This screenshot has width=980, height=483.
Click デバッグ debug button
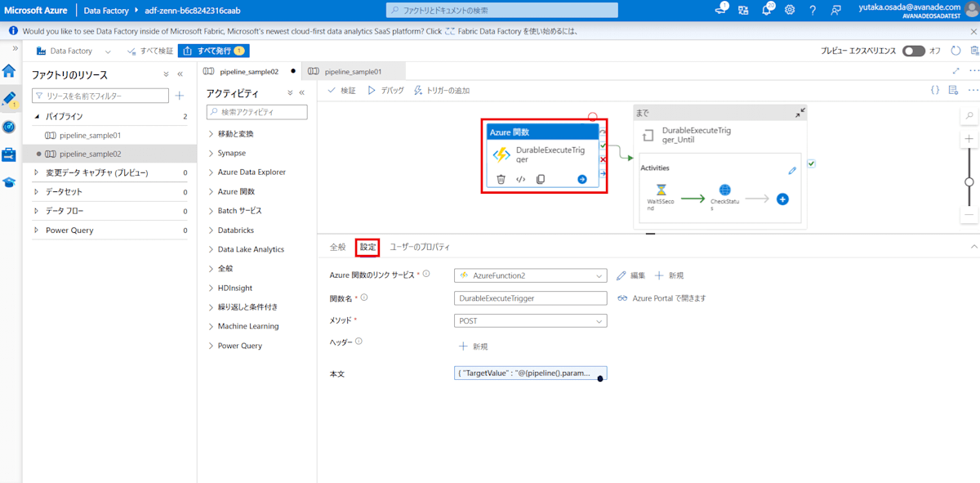[x=385, y=90]
